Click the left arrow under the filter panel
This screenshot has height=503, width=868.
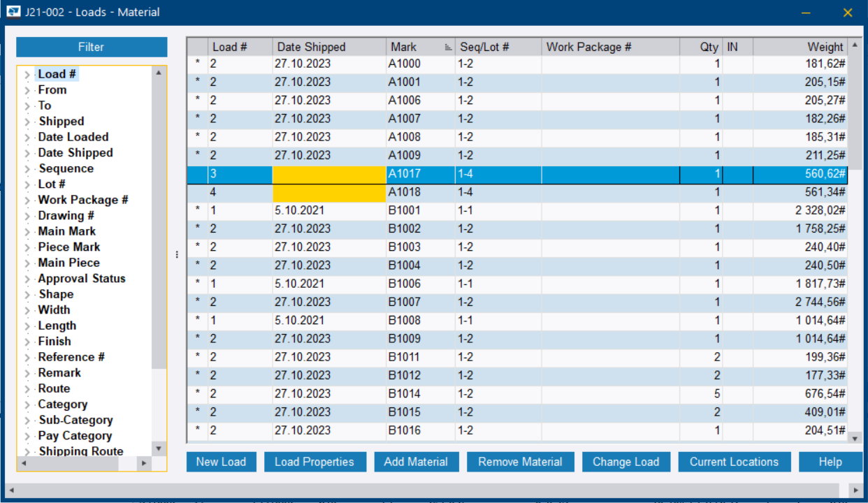24,462
